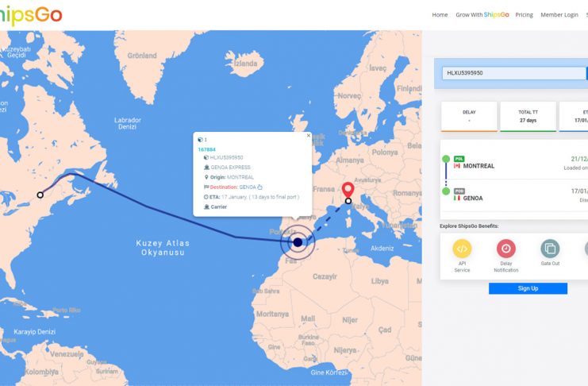The height and width of the screenshot is (386, 588).
Task: Select the DELAY summary card
Action: pyautogui.click(x=469, y=117)
